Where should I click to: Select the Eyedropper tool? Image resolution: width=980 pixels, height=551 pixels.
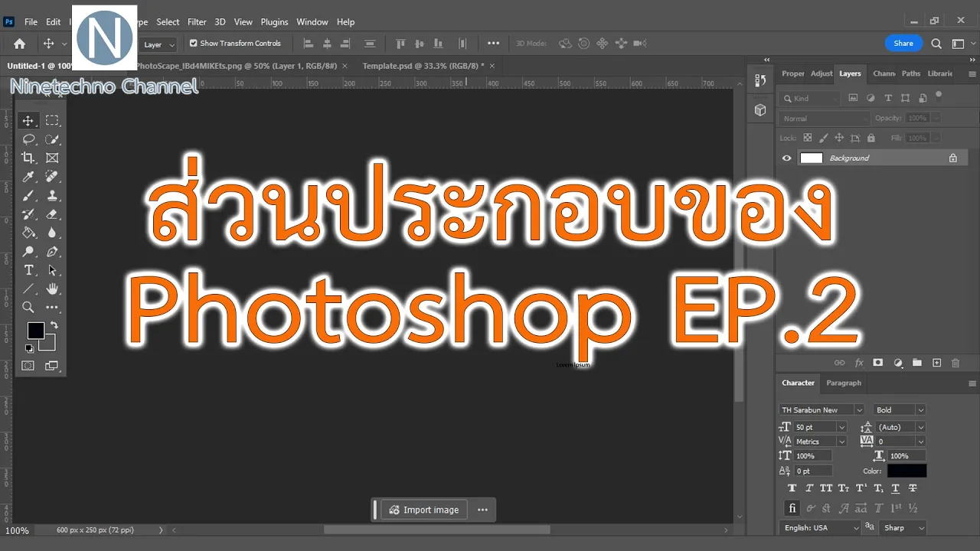[x=28, y=177]
